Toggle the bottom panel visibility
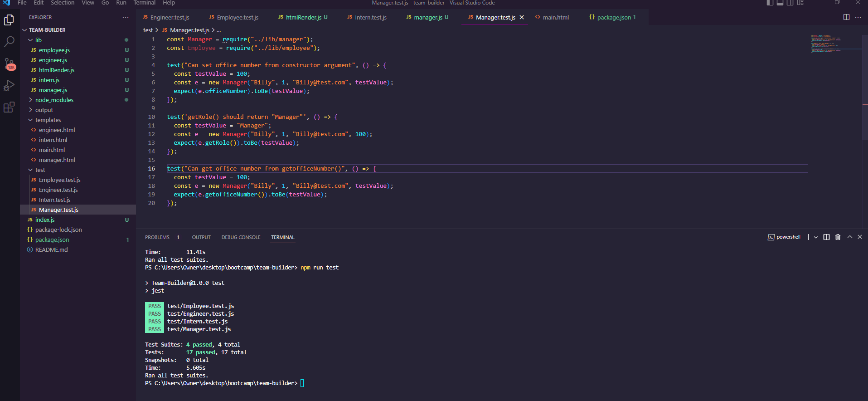 point(780,3)
